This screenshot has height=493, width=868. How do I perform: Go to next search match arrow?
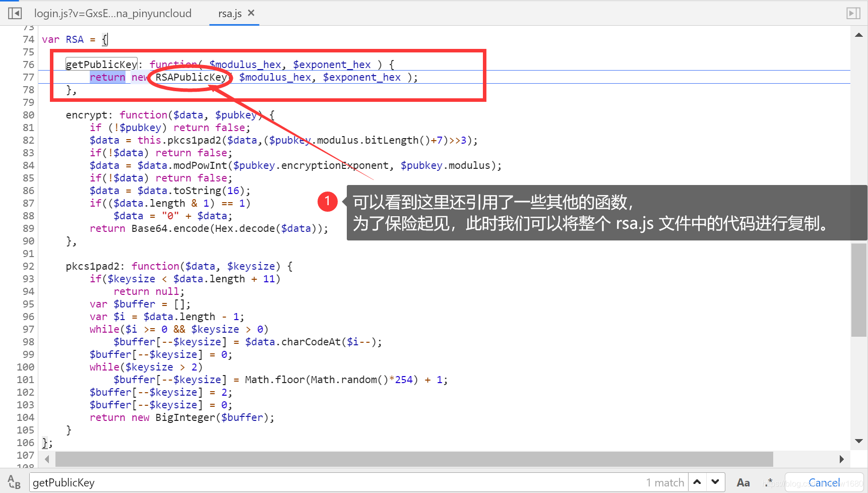pos(715,482)
